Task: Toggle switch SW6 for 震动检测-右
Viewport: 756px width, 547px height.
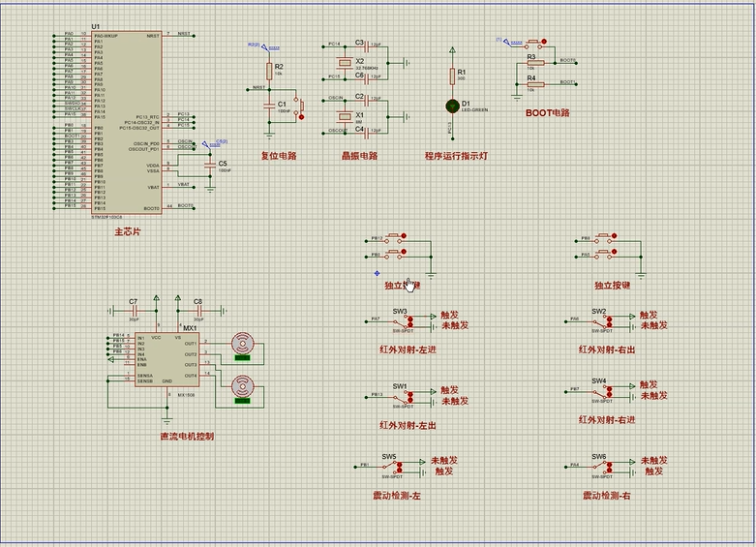Action: point(602,467)
